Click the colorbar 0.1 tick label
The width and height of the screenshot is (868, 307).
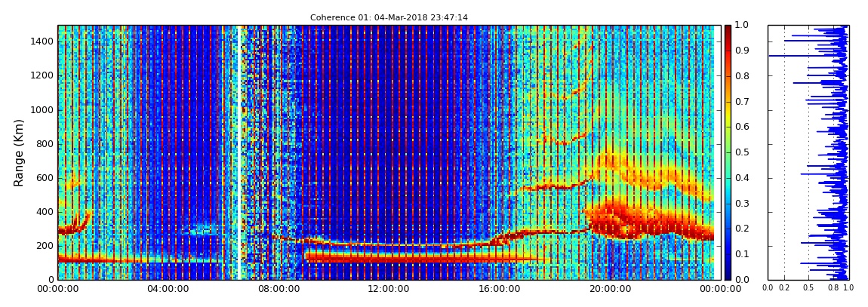[x=742, y=254]
